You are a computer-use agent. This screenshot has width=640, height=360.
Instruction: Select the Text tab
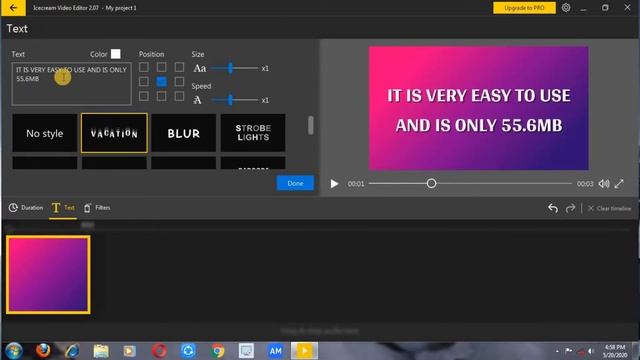coord(63,208)
